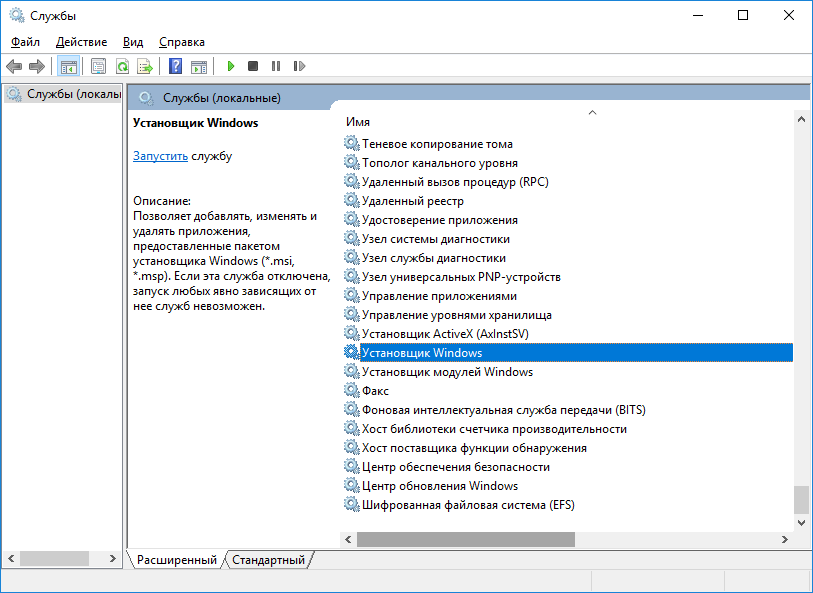
Task: Open Help with the blue question mark icon
Action: pyautogui.click(x=175, y=66)
